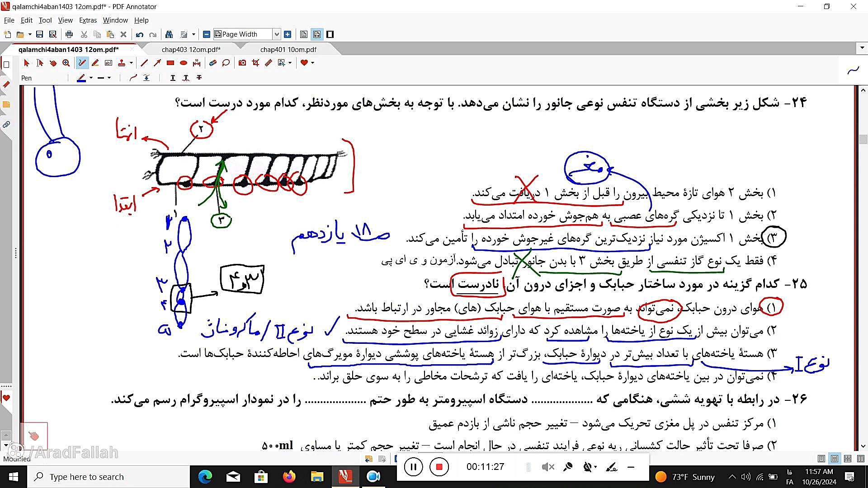Pick the Ellipse shape tool

tap(184, 63)
